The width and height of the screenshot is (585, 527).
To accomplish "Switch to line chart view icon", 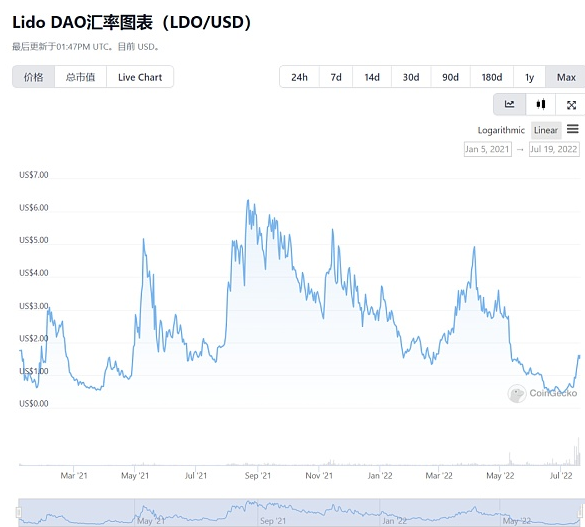I will (x=509, y=104).
